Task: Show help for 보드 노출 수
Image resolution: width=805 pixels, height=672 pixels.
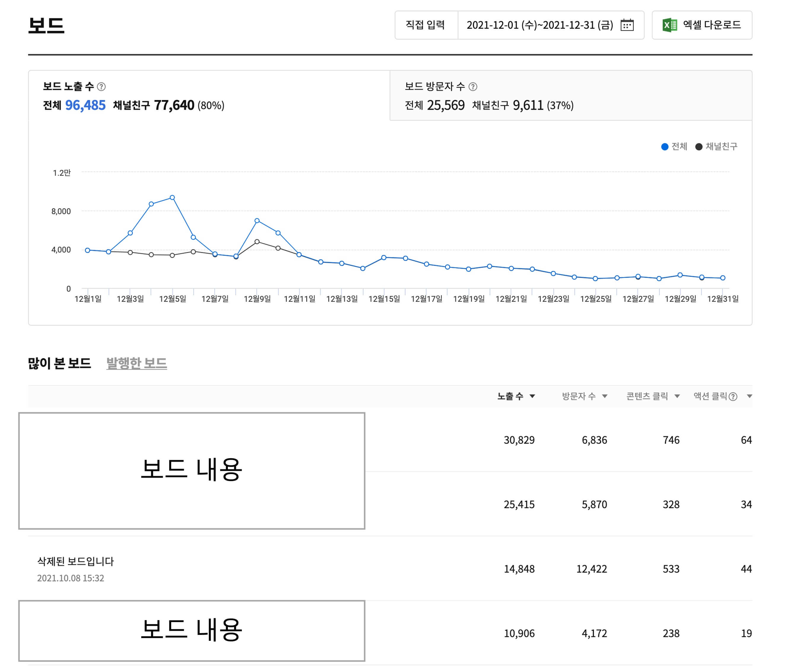Action: point(101,87)
